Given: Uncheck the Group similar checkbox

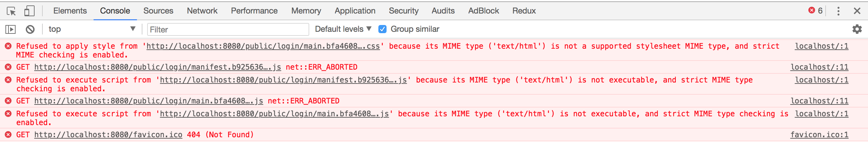Looking at the screenshot, I should 382,29.
